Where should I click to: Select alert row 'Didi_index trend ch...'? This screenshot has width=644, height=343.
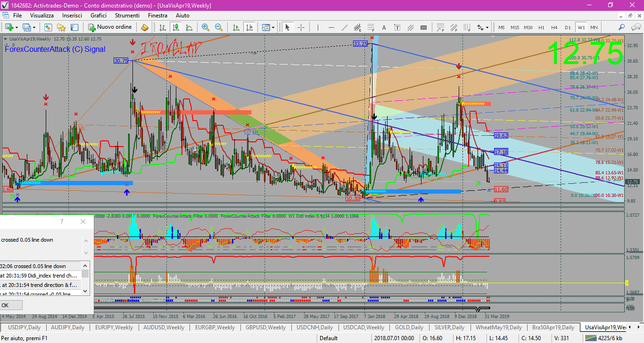(41, 276)
